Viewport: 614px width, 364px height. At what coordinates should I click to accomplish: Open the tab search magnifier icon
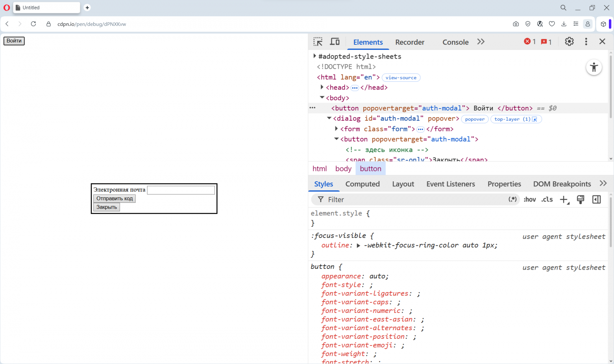click(x=563, y=7)
